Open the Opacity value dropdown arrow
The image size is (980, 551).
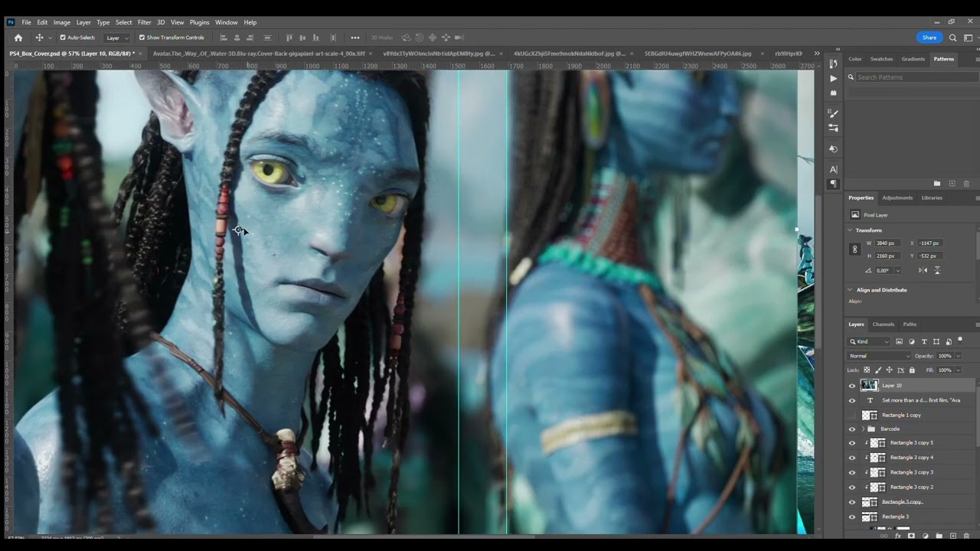coord(958,356)
